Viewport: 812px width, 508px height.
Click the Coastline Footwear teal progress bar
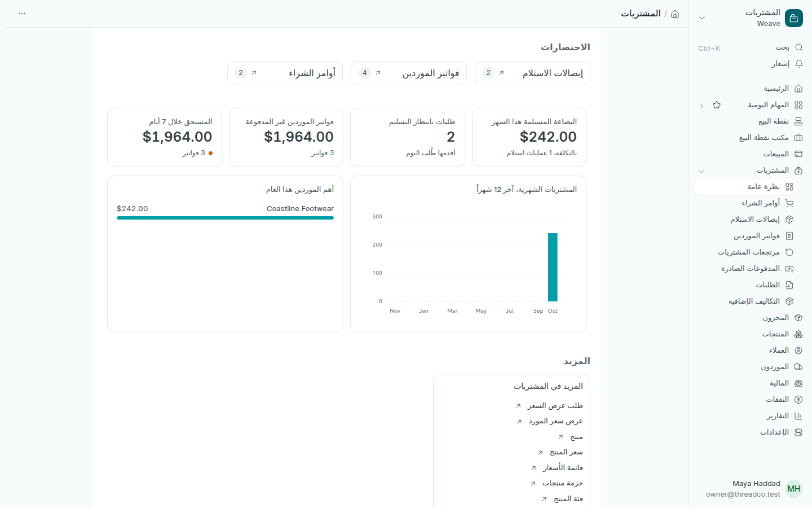coord(225,218)
